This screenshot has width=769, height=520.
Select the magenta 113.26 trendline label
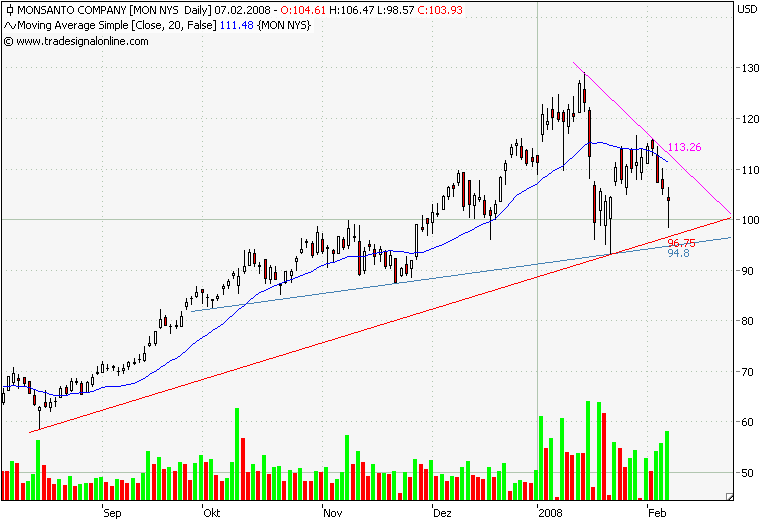pos(684,147)
